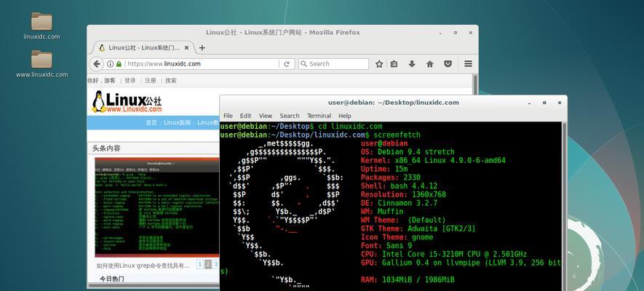
Task: Click 'OS: Debian 9.4 stretch' terminal line
Action: tap(408, 152)
